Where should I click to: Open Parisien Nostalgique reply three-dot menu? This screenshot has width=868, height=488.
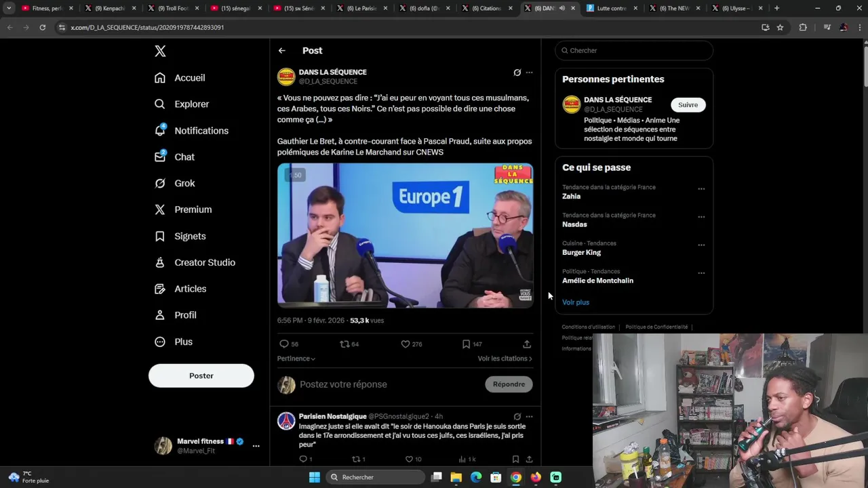pos(529,417)
